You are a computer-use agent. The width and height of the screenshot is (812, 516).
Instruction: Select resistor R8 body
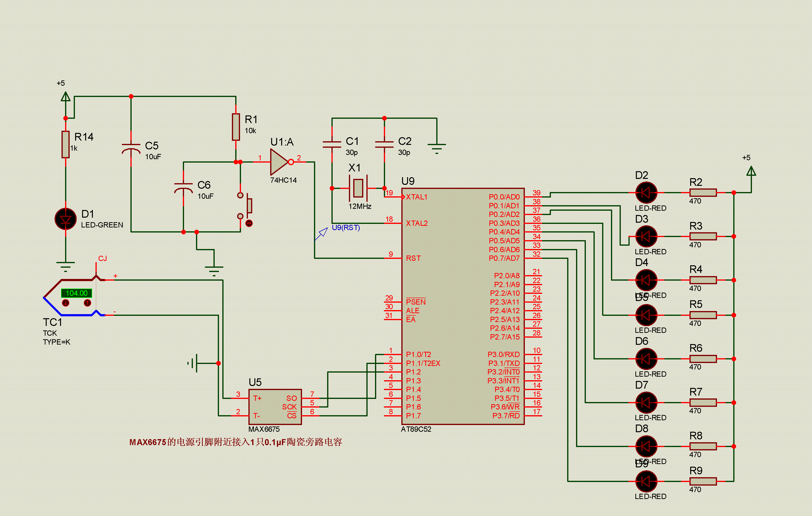[703, 446]
